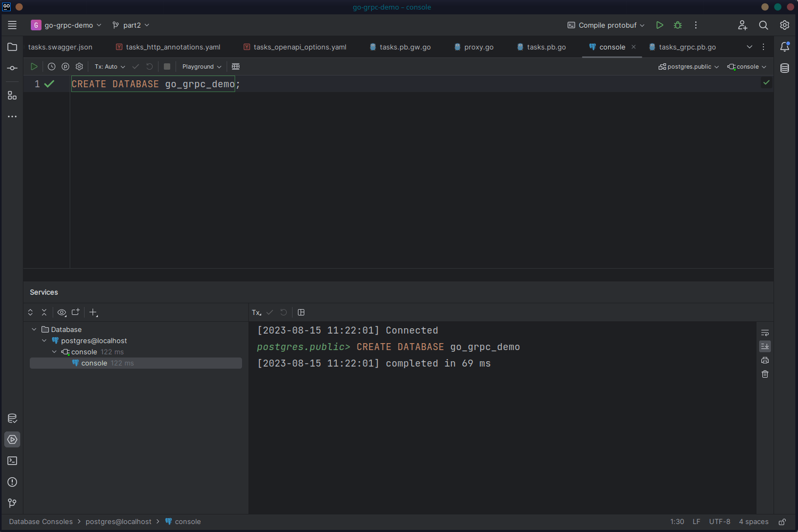
Task: Run the Compile protobuf configuration
Action: tap(660, 25)
